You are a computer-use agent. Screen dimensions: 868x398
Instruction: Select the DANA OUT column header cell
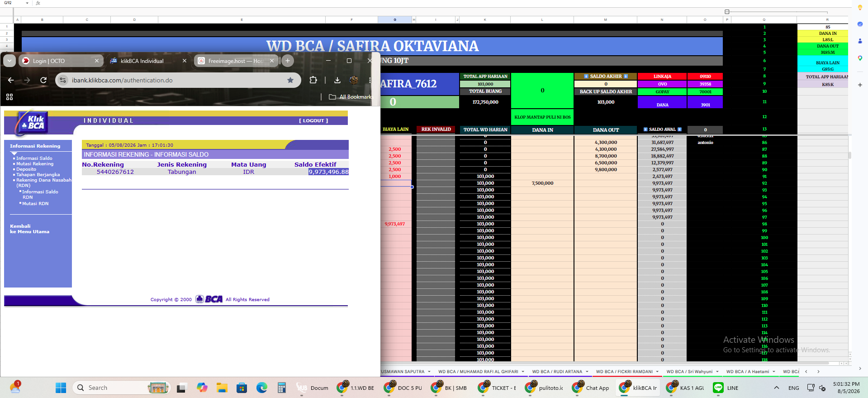606,130
